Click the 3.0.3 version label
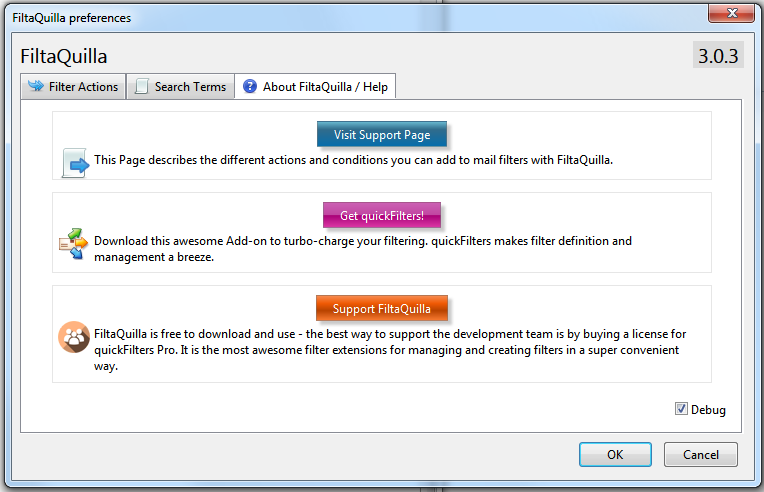764x492 pixels. [x=718, y=56]
